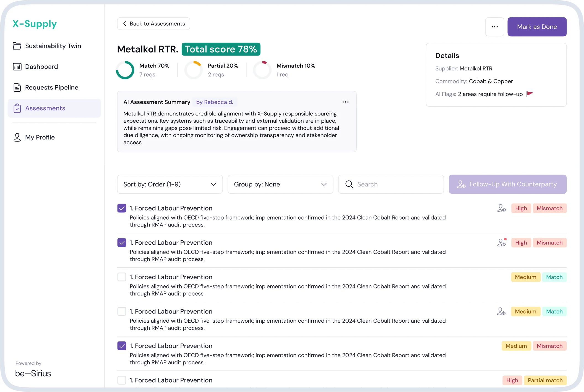584x392 pixels.
Task: Click the Assessments clipboard icon
Action: pyautogui.click(x=17, y=108)
